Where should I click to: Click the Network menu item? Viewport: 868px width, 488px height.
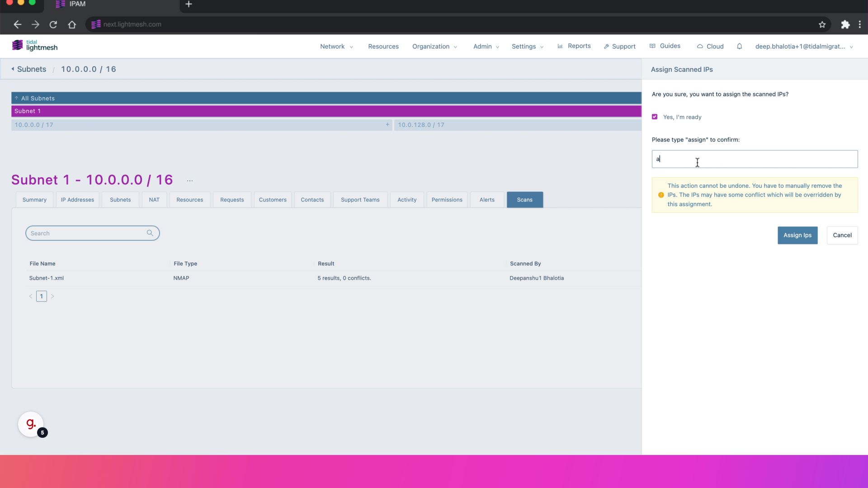[x=332, y=46]
